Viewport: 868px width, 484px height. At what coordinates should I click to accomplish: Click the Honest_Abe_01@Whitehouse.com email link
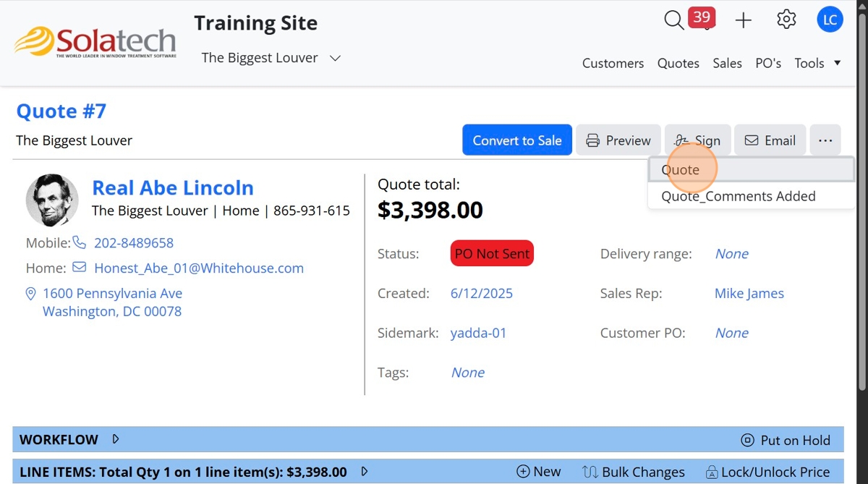click(199, 268)
